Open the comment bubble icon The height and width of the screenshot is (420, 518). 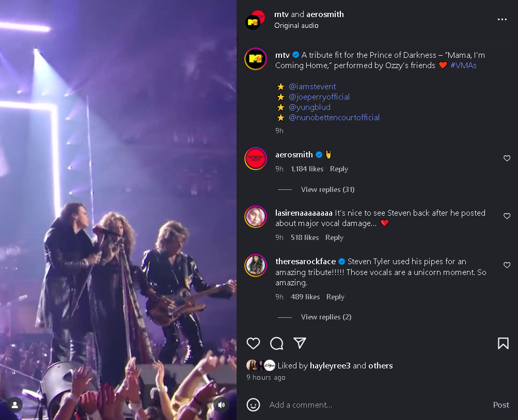pyautogui.click(x=276, y=343)
